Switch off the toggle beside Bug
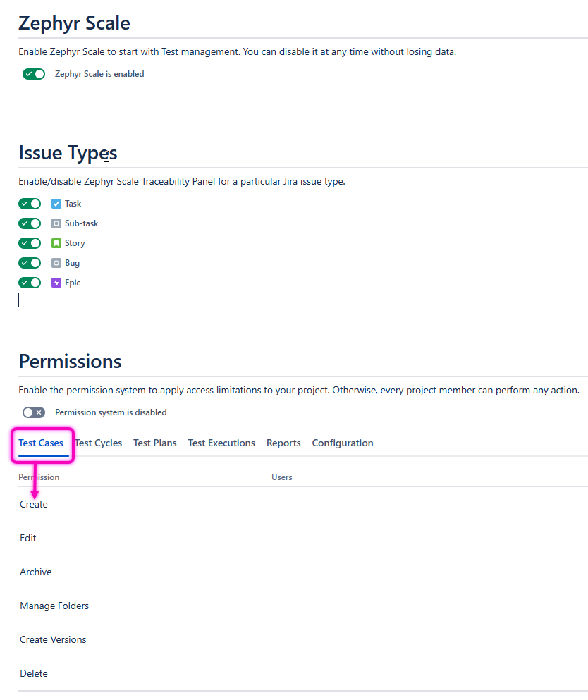588x700 pixels. (x=30, y=263)
